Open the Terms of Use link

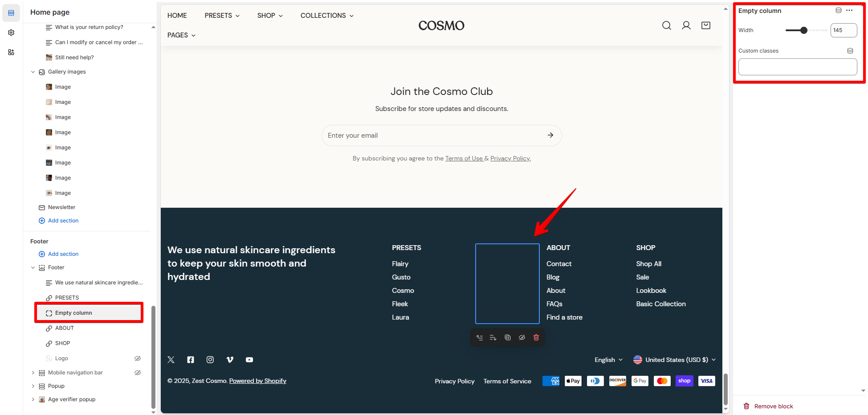464,158
